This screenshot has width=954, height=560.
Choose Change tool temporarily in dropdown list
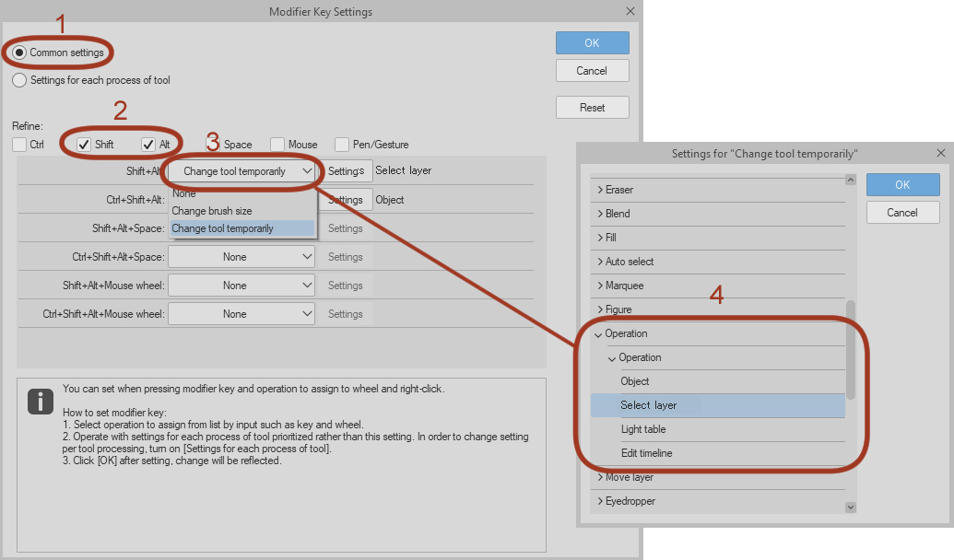point(222,228)
